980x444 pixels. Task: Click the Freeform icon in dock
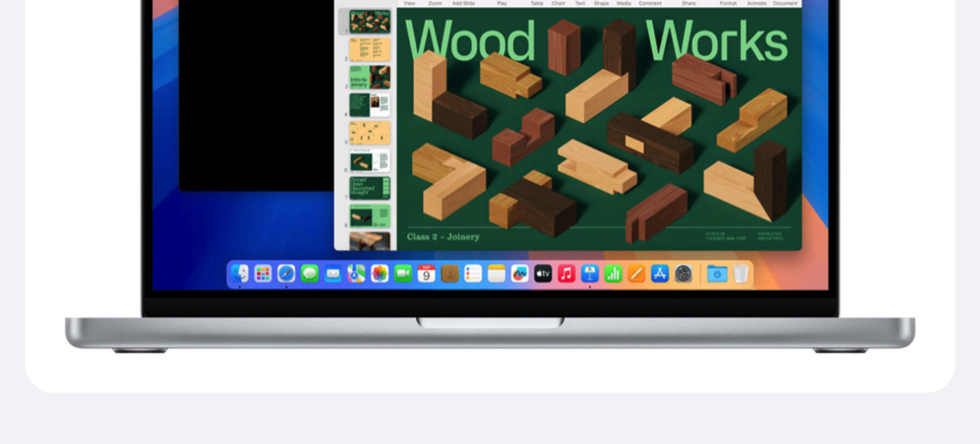(x=520, y=274)
